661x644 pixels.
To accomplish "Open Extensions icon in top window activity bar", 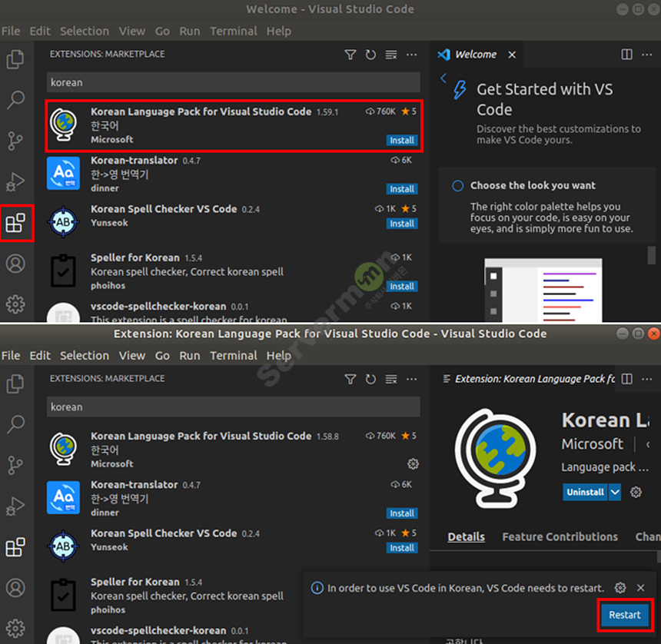I will point(15,223).
